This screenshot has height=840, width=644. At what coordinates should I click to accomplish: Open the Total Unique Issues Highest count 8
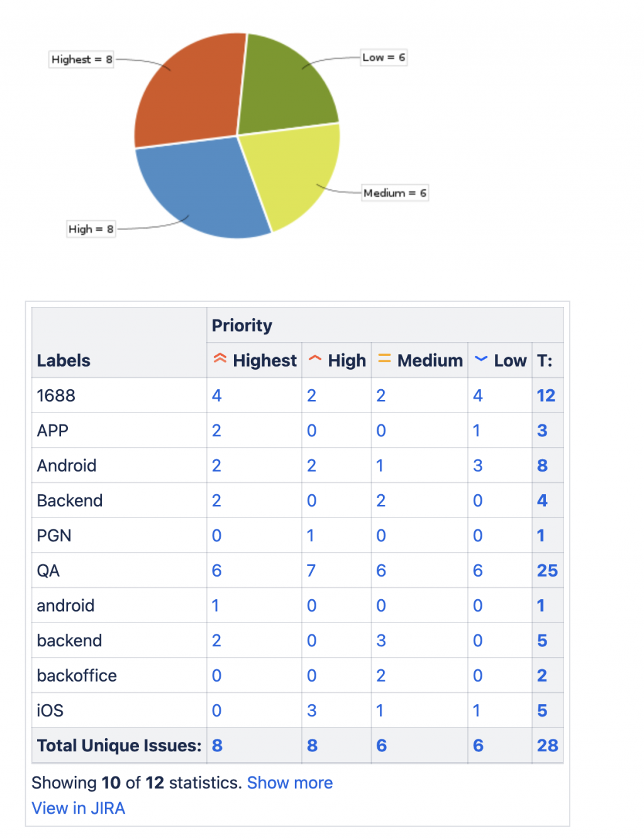coord(218,746)
